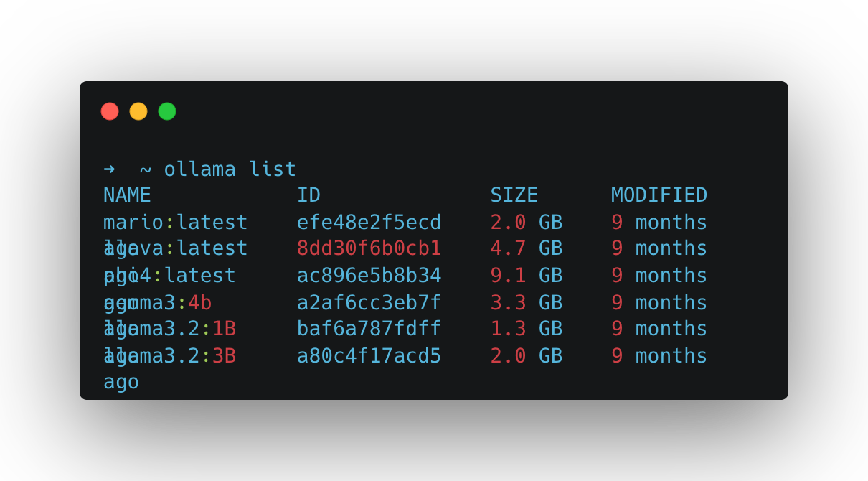This screenshot has height=481, width=868.
Task: Click the ID column header
Action: click(x=308, y=195)
